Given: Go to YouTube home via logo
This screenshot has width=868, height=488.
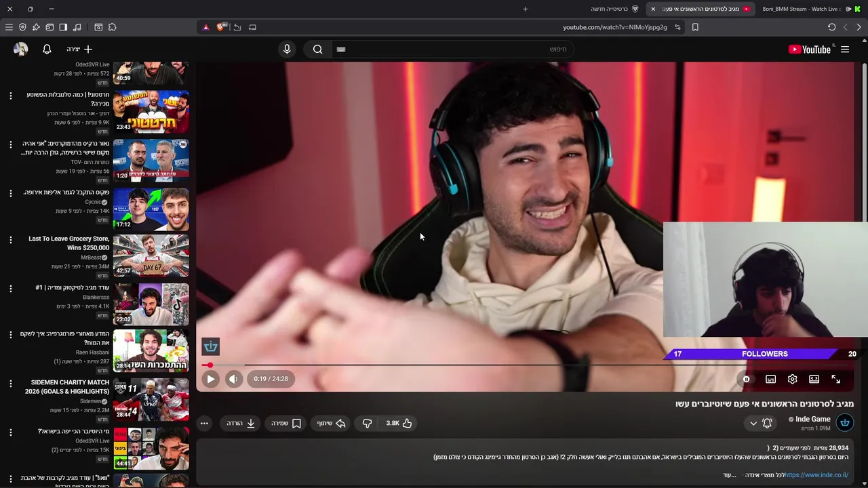Looking at the screenshot, I should (810, 49).
